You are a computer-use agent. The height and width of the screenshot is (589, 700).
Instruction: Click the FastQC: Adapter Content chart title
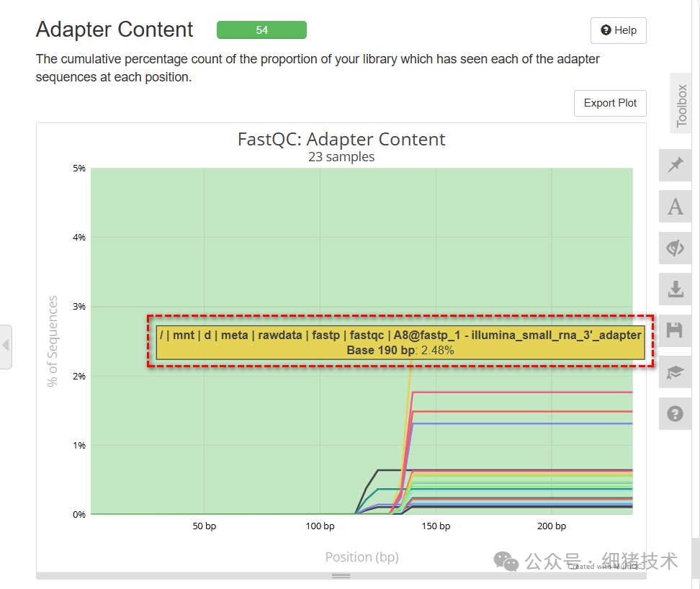[x=341, y=139]
